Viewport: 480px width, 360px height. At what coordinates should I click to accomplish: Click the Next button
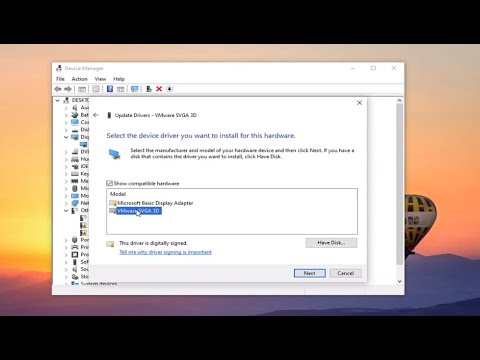pyautogui.click(x=310, y=273)
